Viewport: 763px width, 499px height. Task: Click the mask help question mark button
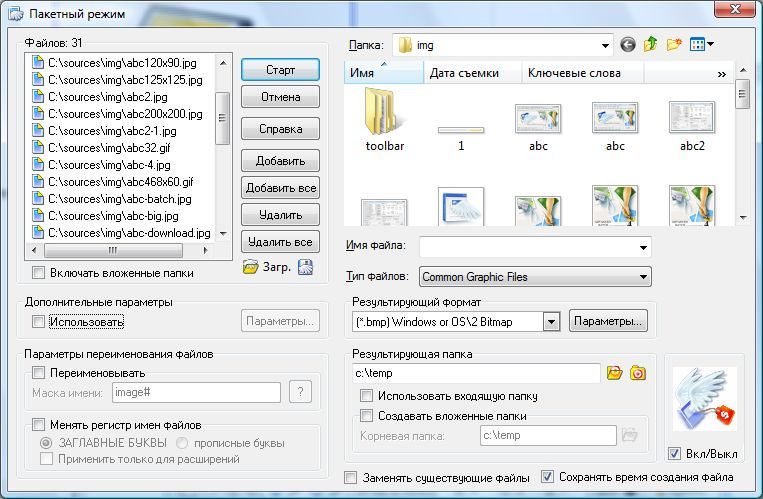(x=300, y=392)
